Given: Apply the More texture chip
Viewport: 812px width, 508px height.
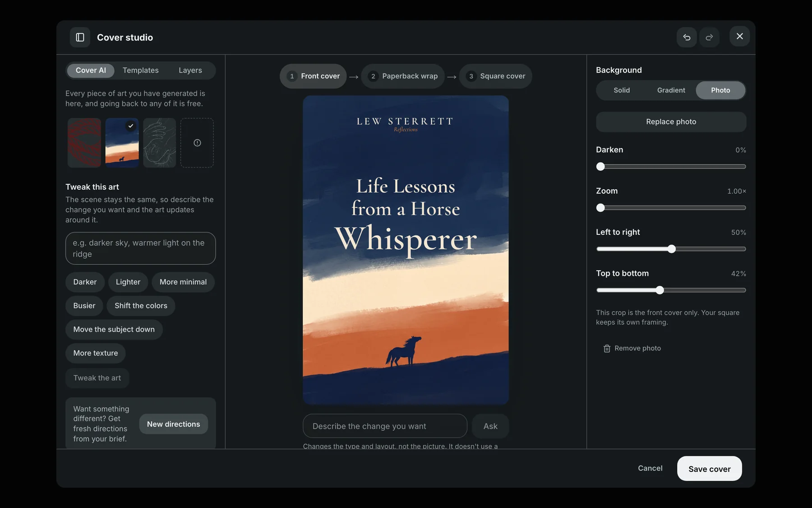Looking at the screenshot, I should 96,353.
